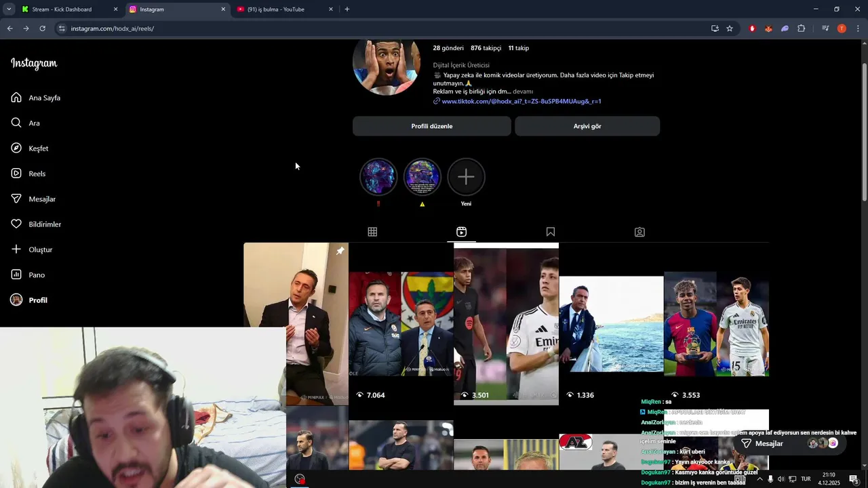This screenshot has width=868, height=488.
Task: Click the Instagram logo
Action: point(34,64)
